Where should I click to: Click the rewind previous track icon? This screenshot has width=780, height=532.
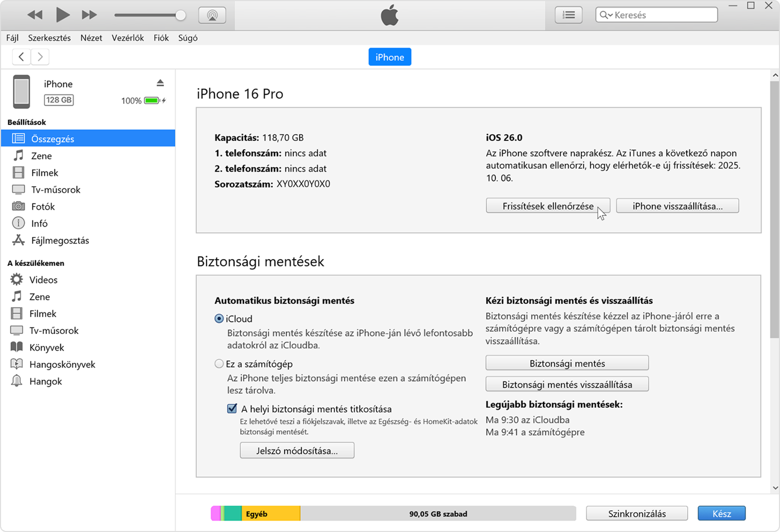[35, 15]
